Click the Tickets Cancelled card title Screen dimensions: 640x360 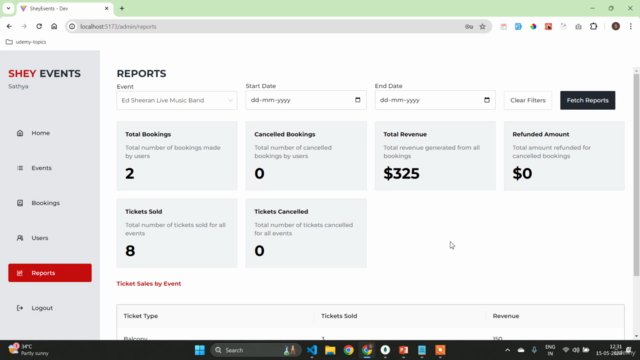click(281, 211)
